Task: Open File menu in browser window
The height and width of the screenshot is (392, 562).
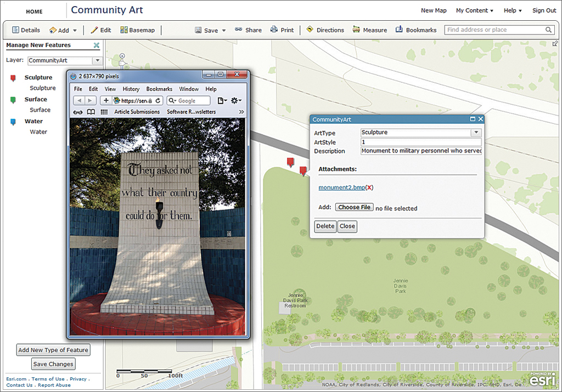Action: pos(78,89)
